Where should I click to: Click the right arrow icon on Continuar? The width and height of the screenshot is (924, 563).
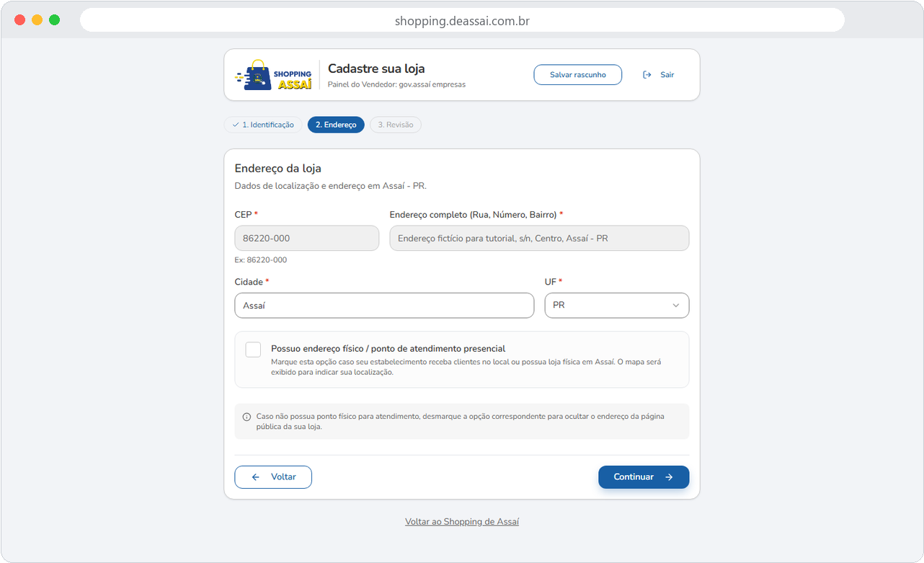pyautogui.click(x=669, y=477)
